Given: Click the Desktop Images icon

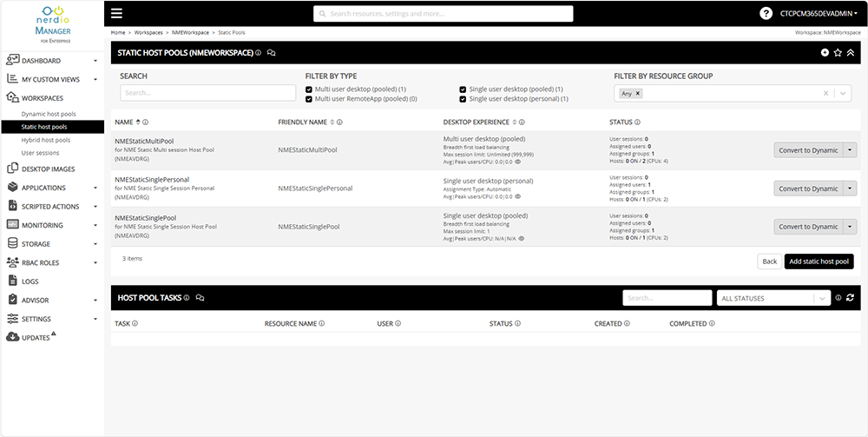Looking at the screenshot, I should (13, 169).
